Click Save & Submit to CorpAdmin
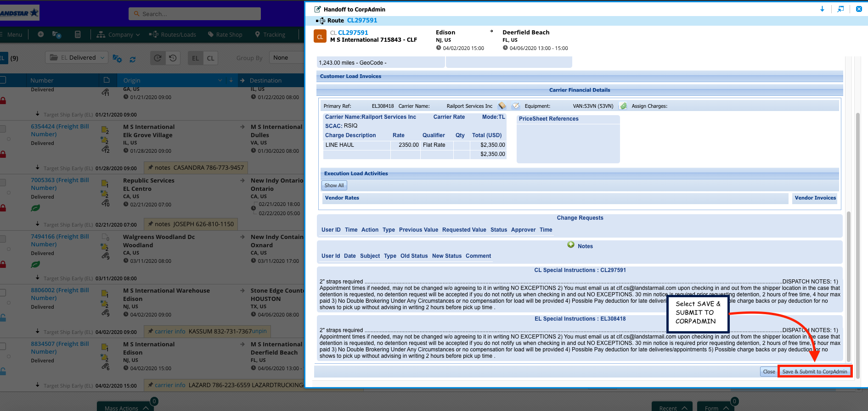The height and width of the screenshot is (411, 868). (x=815, y=372)
